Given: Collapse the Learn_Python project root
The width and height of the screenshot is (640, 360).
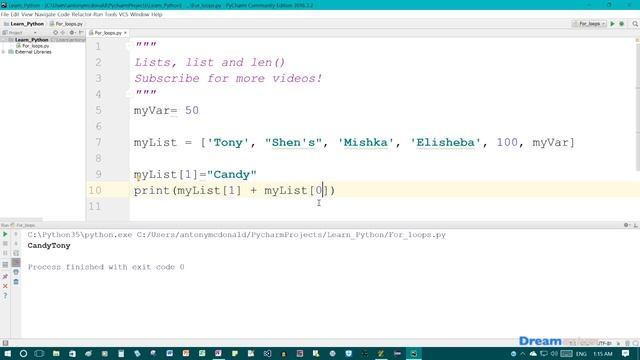Looking at the screenshot, I should point(4,40).
